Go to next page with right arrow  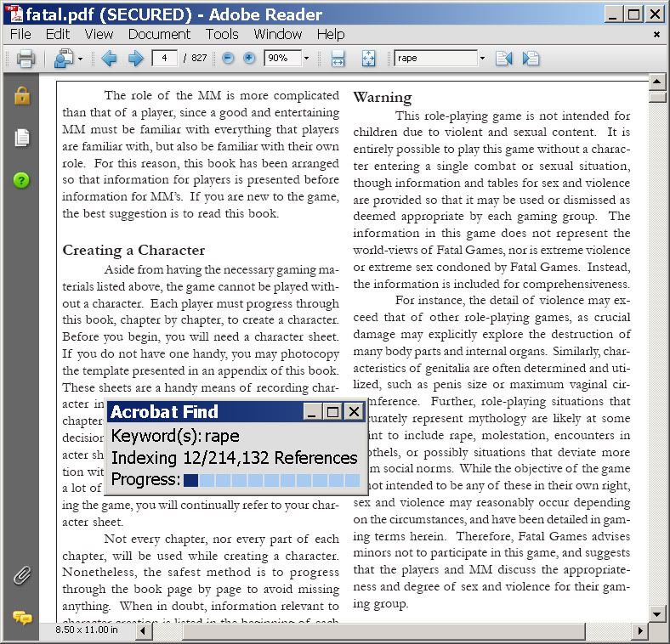click(136, 58)
